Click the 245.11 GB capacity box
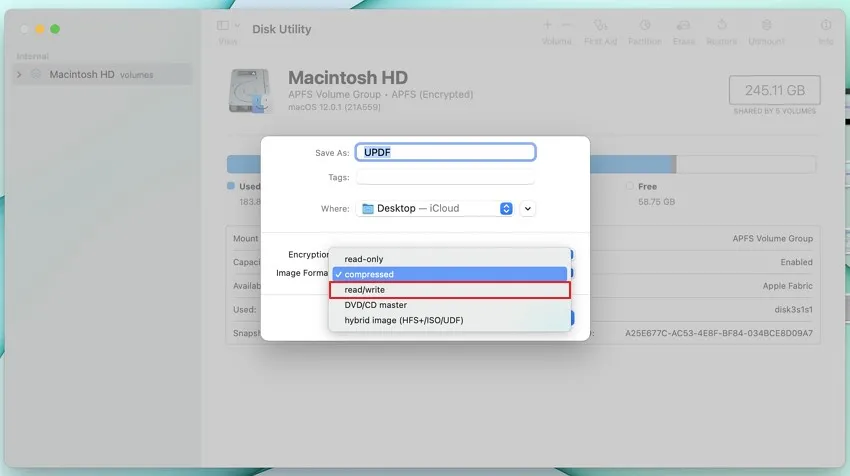 775,90
